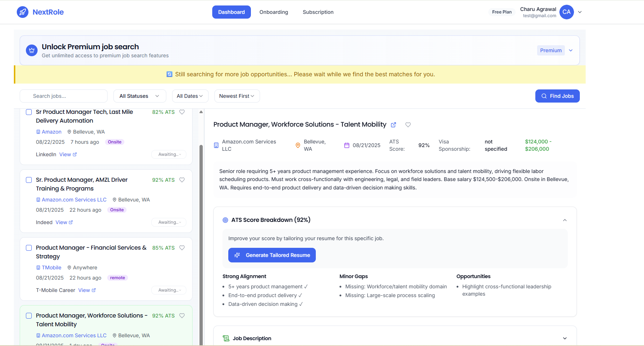Click Generate Tailored Resume button
Screen dimensions: 644x346
coord(272,255)
